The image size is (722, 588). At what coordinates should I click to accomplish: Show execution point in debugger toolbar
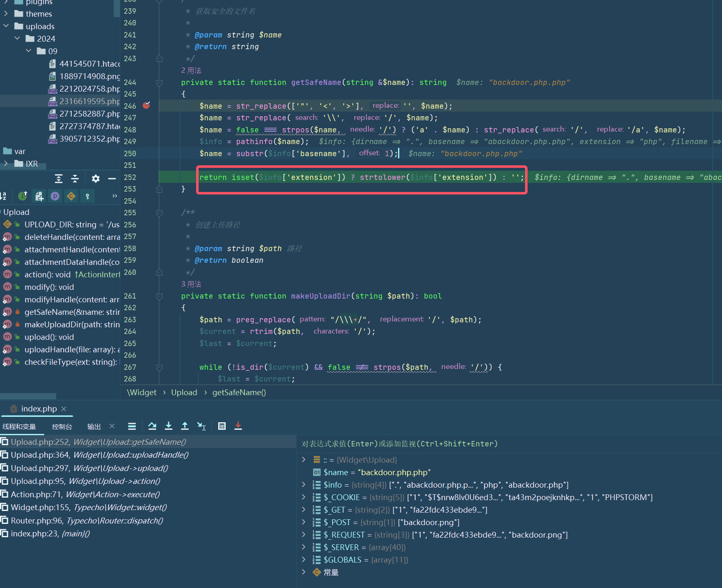(132, 426)
